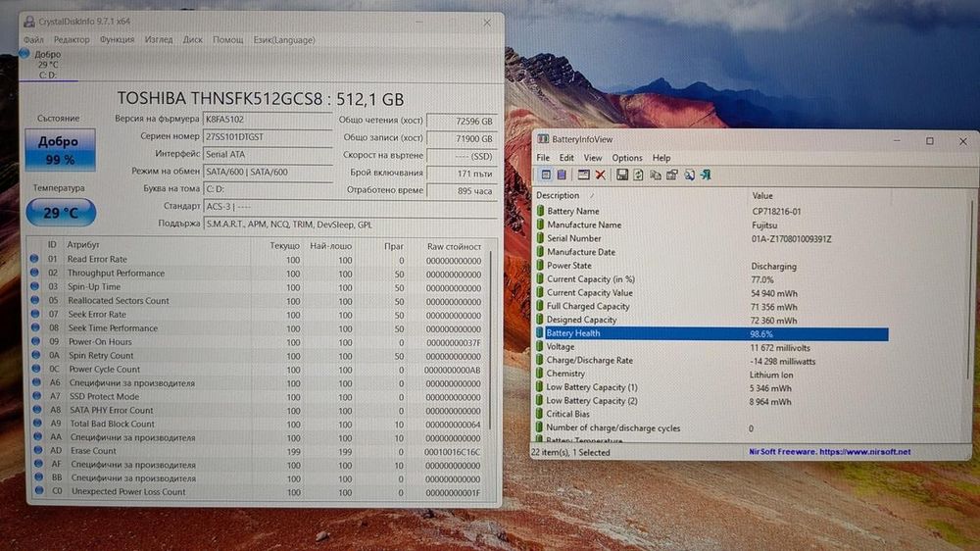This screenshot has height=551, width=980.
Task: Click the Value column header in BatteryInfoView
Action: point(820,195)
